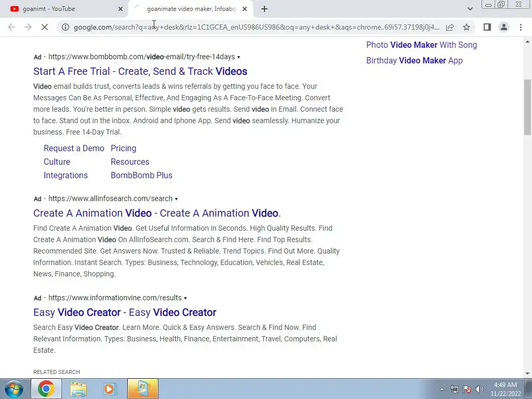Screen dimensions: 532x399
Task: Click the browser forward arrow
Action: click(28, 27)
